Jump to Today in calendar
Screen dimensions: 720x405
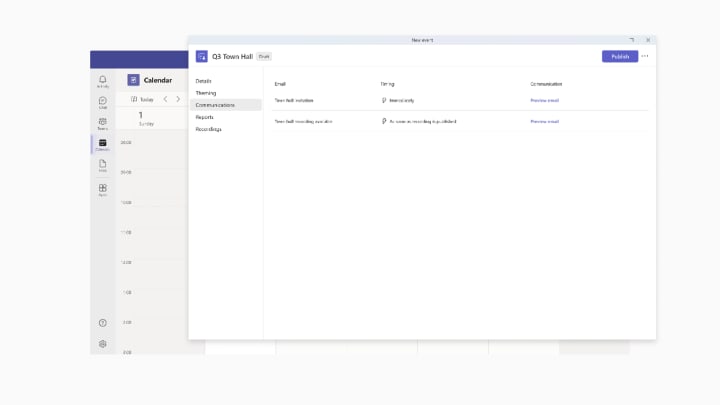142,99
